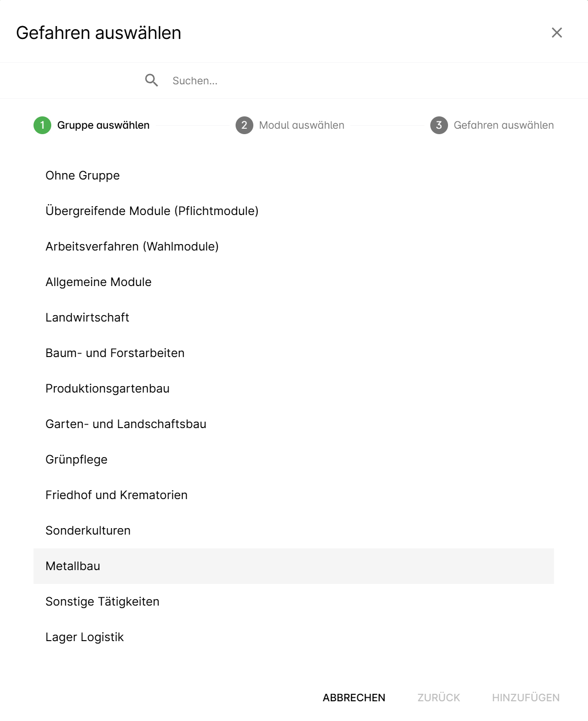Viewport: 588px width, 721px height.
Task: Select Friedhof und Krematorien
Action: click(x=116, y=495)
